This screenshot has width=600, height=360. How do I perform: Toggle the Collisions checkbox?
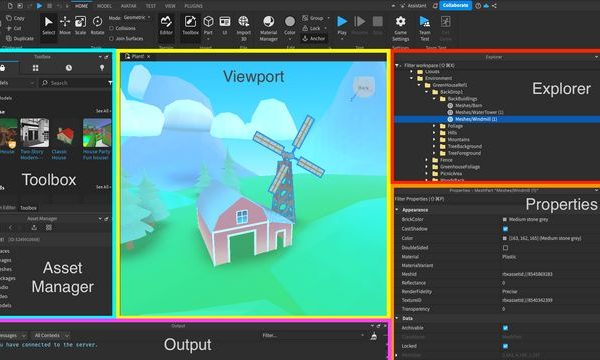111,28
